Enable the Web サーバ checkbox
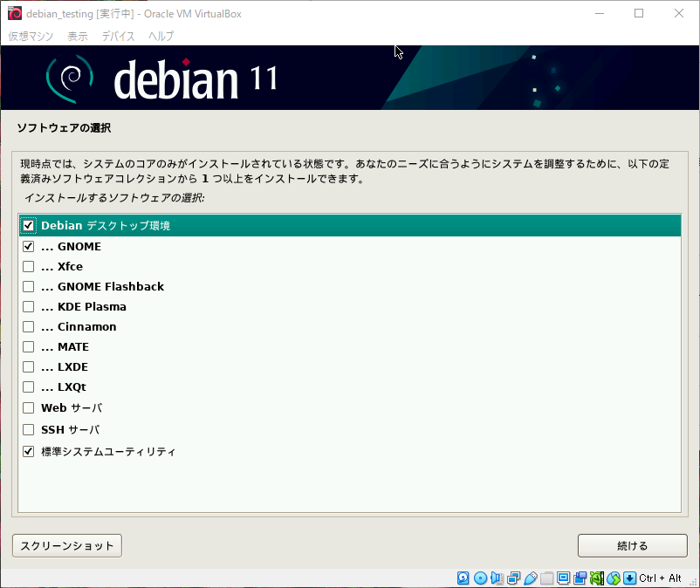Viewport: 700px width, 588px height. coord(29,407)
